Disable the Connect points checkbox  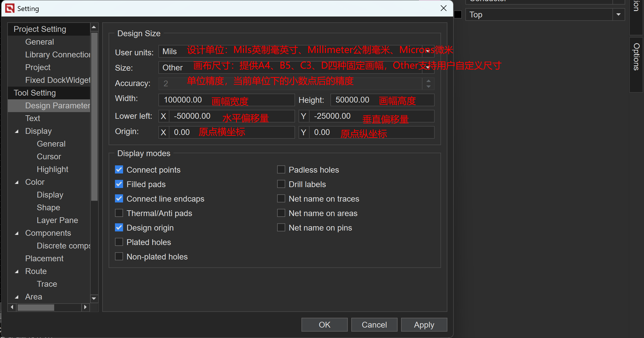pos(119,170)
